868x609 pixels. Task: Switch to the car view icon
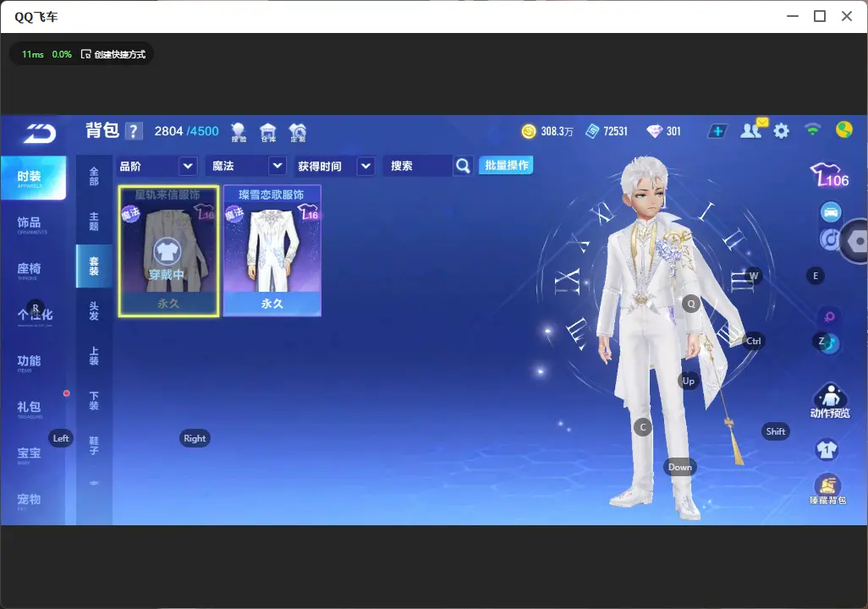(x=831, y=212)
